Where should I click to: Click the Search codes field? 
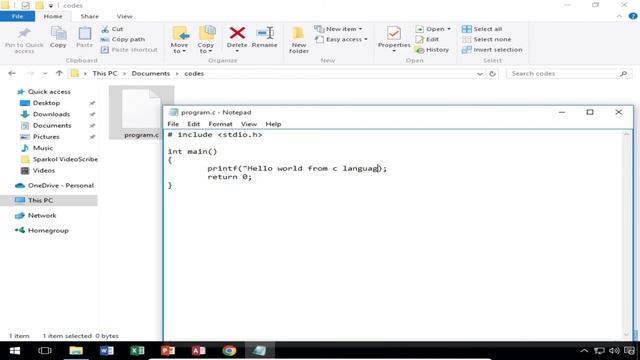point(569,73)
